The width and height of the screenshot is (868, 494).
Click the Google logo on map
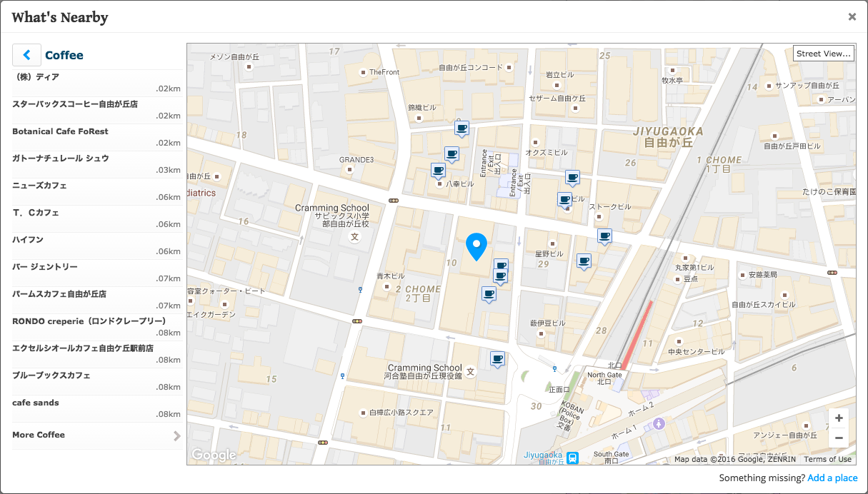pos(213,455)
